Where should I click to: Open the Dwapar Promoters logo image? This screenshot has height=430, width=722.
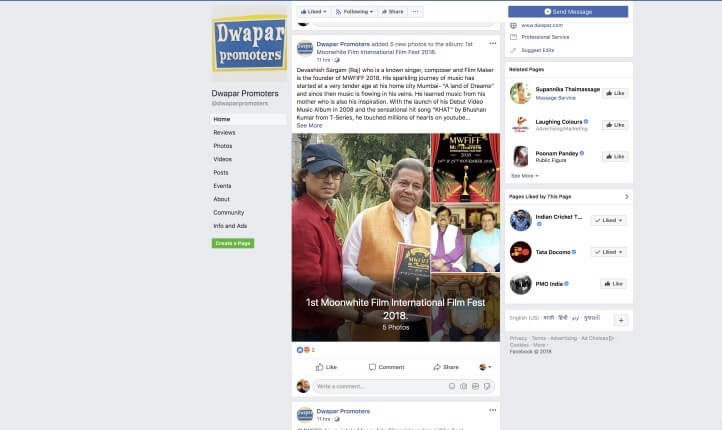click(250, 43)
